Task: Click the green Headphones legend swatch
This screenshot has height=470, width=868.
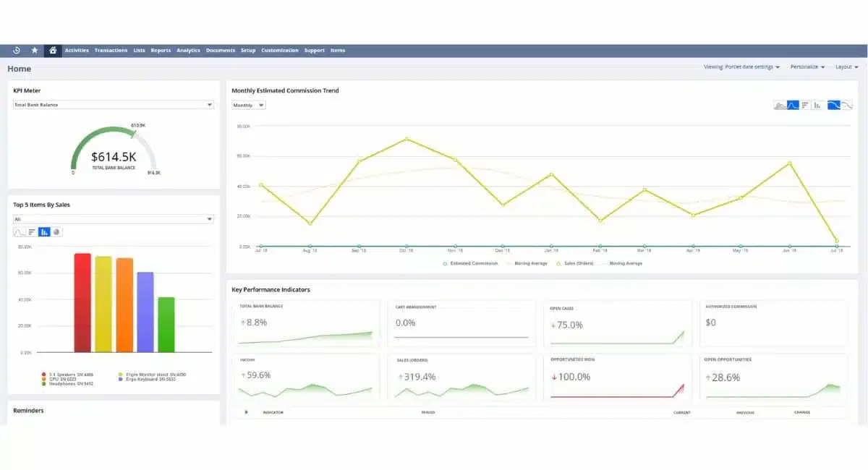Action: click(x=44, y=383)
